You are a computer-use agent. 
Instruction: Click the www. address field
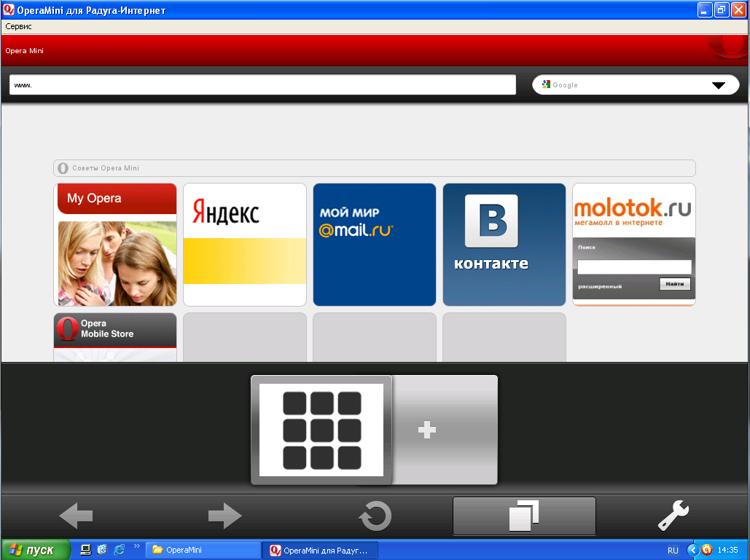[x=262, y=84]
